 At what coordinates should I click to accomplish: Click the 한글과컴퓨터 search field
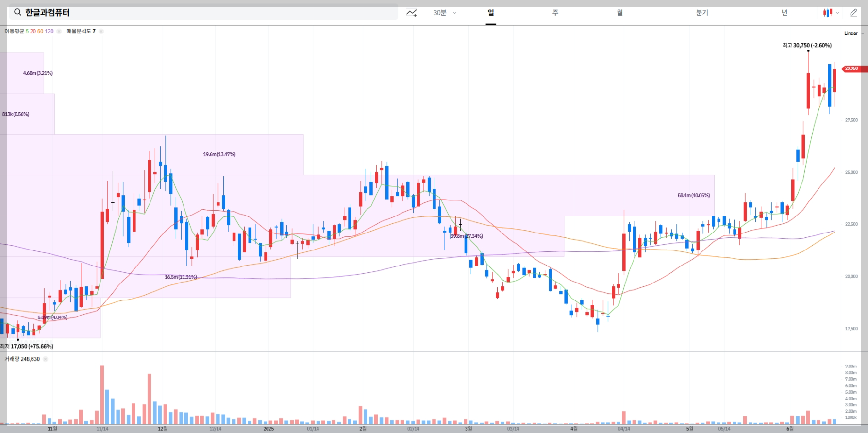pos(203,12)
